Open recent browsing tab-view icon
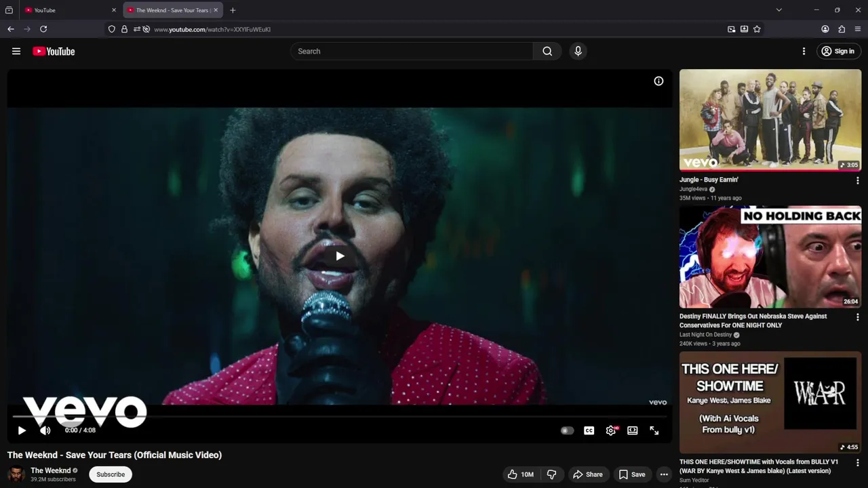Screen dimensions: 868x488 coord(9,10)
